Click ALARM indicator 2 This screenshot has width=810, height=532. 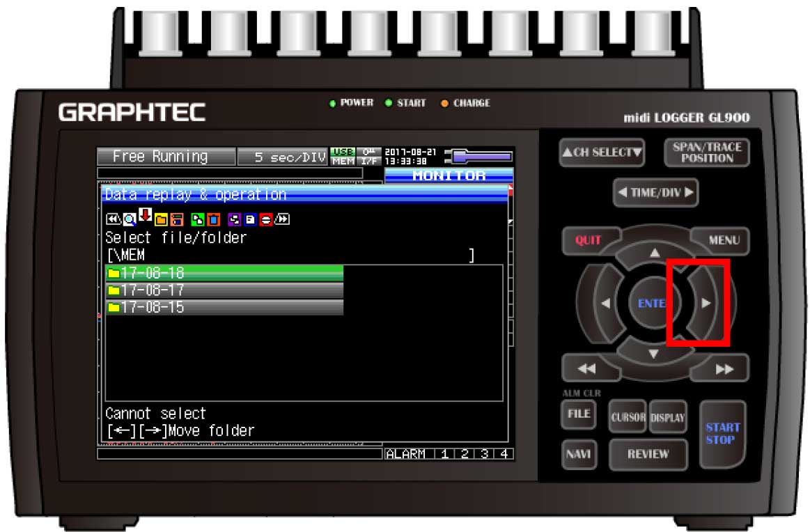[465, 454]
